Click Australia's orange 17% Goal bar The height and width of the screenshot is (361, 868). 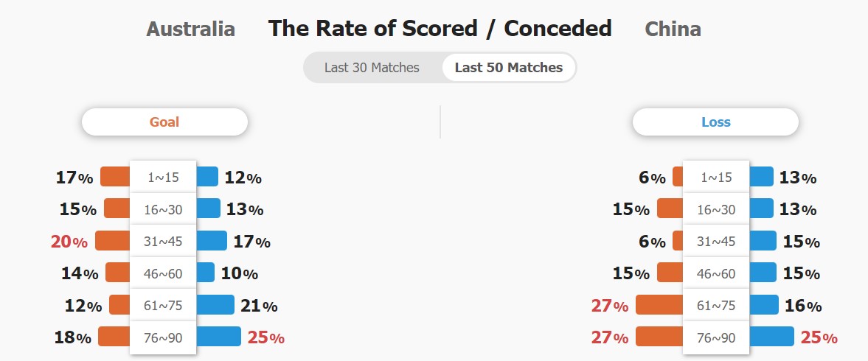tap(115, 177)
